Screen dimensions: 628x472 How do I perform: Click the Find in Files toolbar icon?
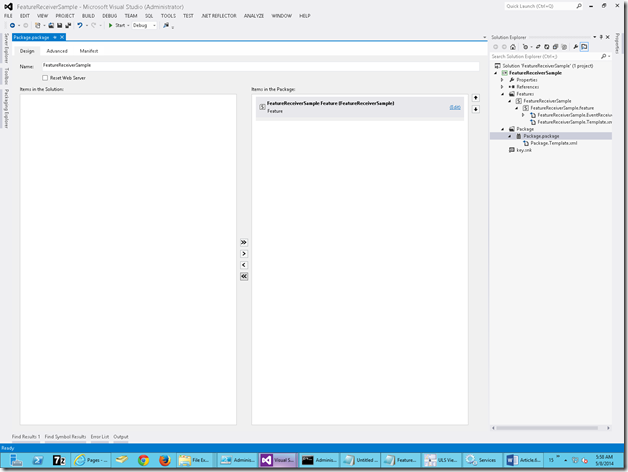(166, 25)
